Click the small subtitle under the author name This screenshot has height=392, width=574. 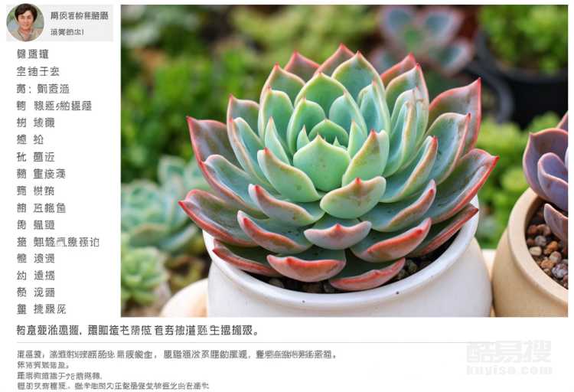click(x=67, y=32)
